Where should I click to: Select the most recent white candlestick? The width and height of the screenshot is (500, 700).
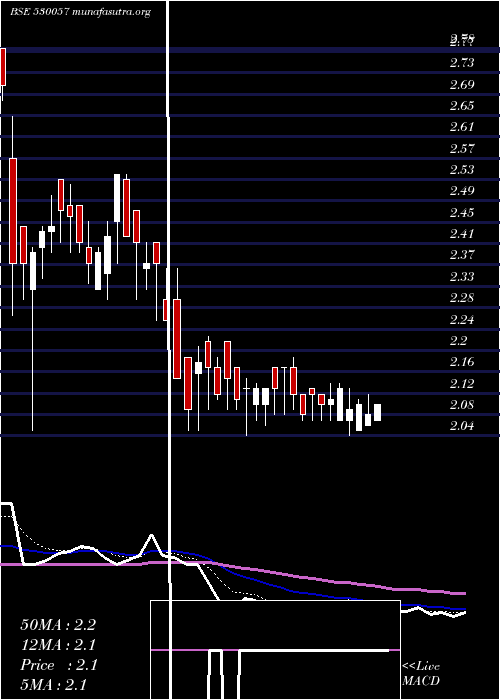(x=378, y=412)
